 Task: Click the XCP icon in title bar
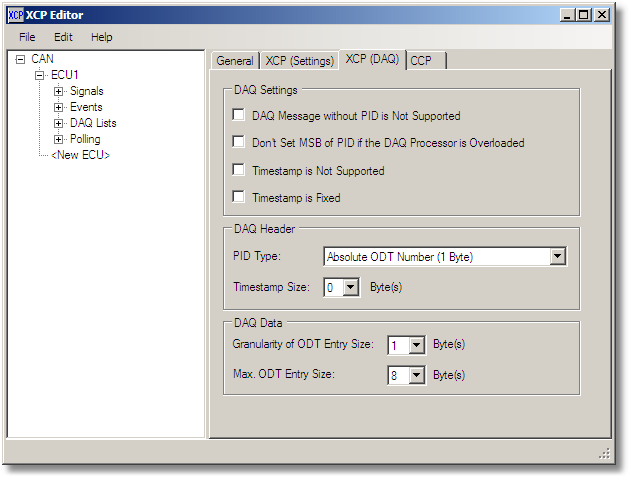pos(15,15)
